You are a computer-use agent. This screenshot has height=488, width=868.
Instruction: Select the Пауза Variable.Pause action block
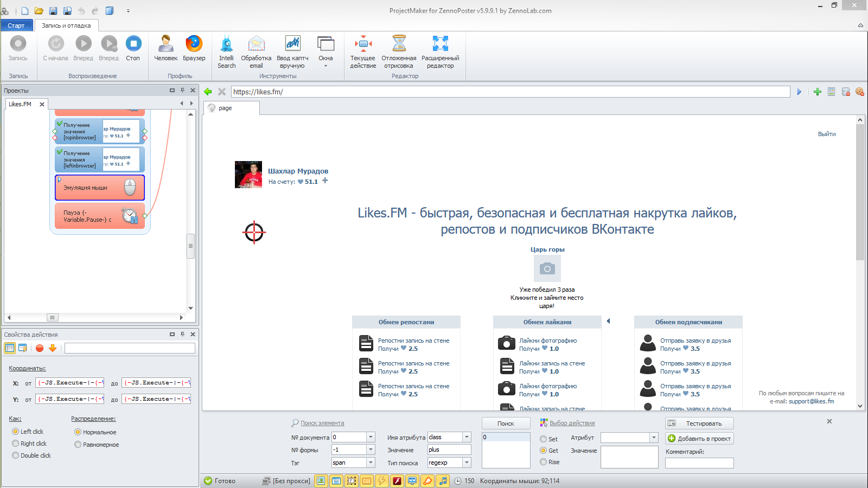pos(100,216)
